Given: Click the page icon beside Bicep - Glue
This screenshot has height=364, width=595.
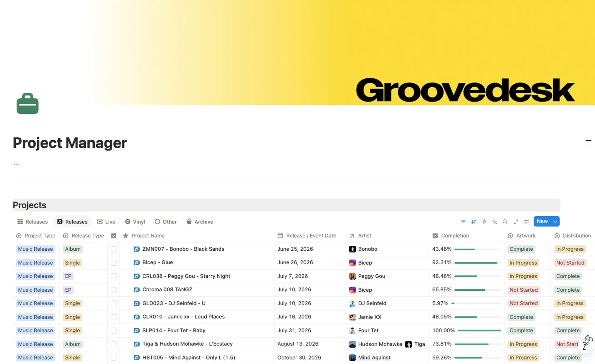Looking at the screenshot, I should pyautogui.click(x=137, y=262).
